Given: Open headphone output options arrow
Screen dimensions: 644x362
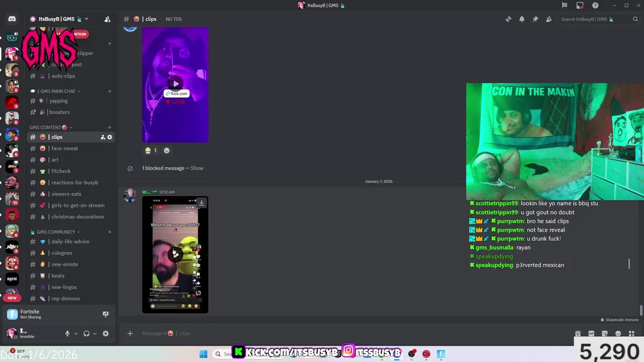Looking at the screenshot, I should point(95,333).
